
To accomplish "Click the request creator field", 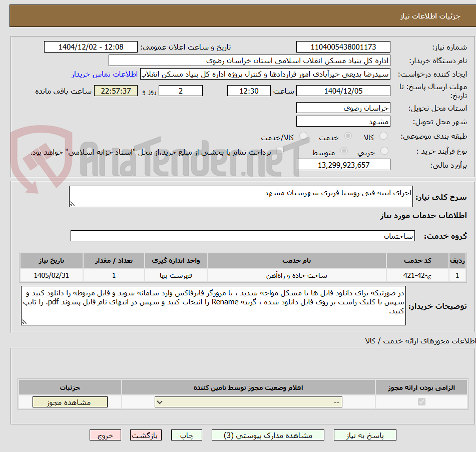I will pyautogui.click(x=265, y=75).
